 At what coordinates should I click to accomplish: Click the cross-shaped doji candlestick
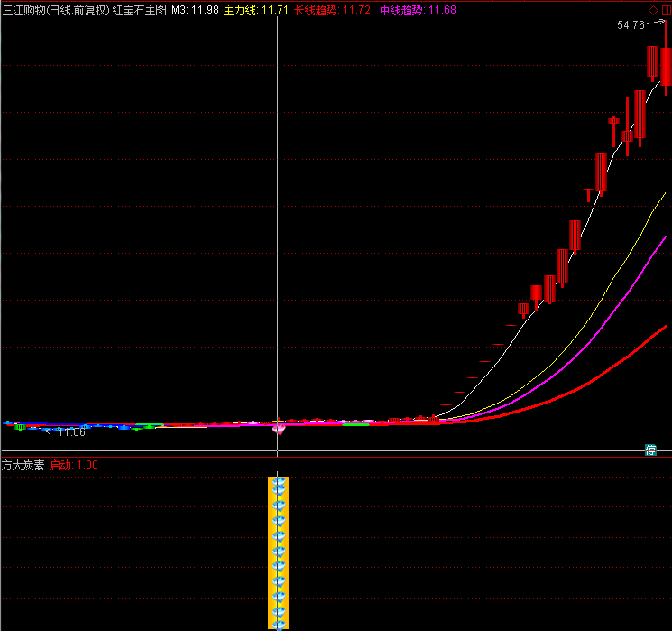coord(614,122)
